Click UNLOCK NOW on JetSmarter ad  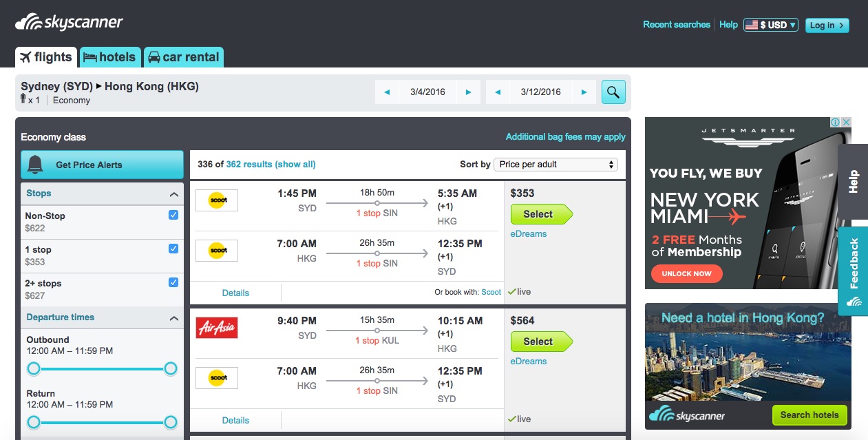[686, 273]
